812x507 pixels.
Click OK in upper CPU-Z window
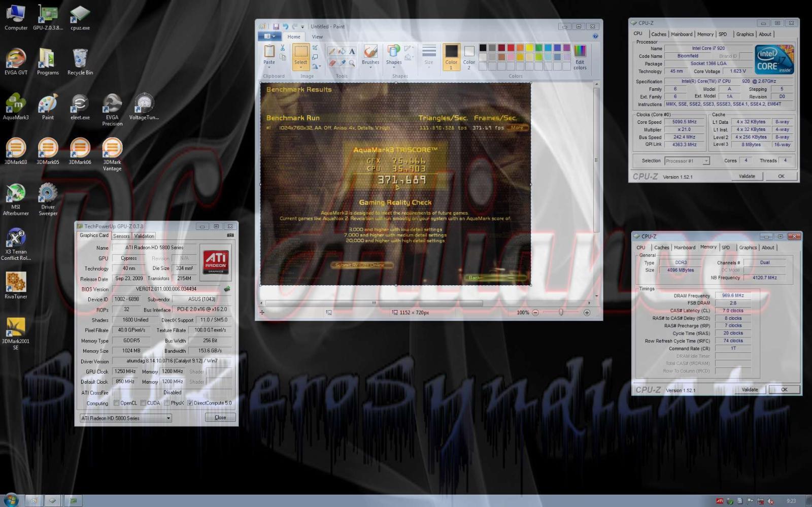[781, 176]
